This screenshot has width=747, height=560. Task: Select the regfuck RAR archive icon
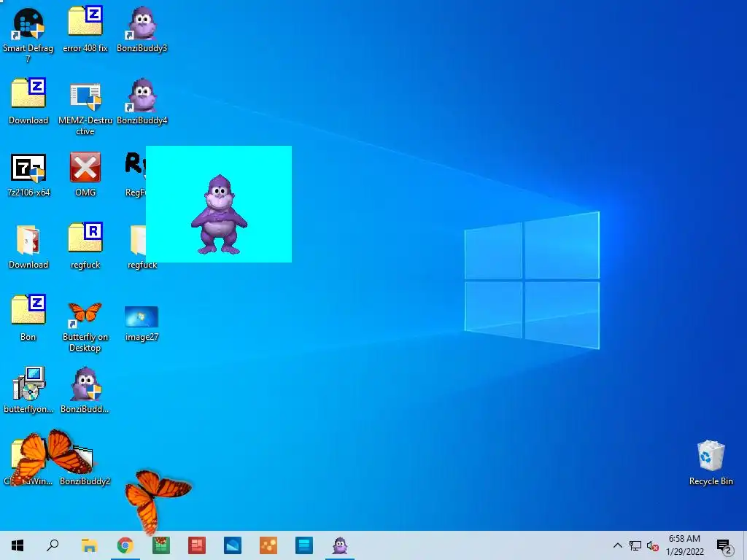click(x=85, y=246)
